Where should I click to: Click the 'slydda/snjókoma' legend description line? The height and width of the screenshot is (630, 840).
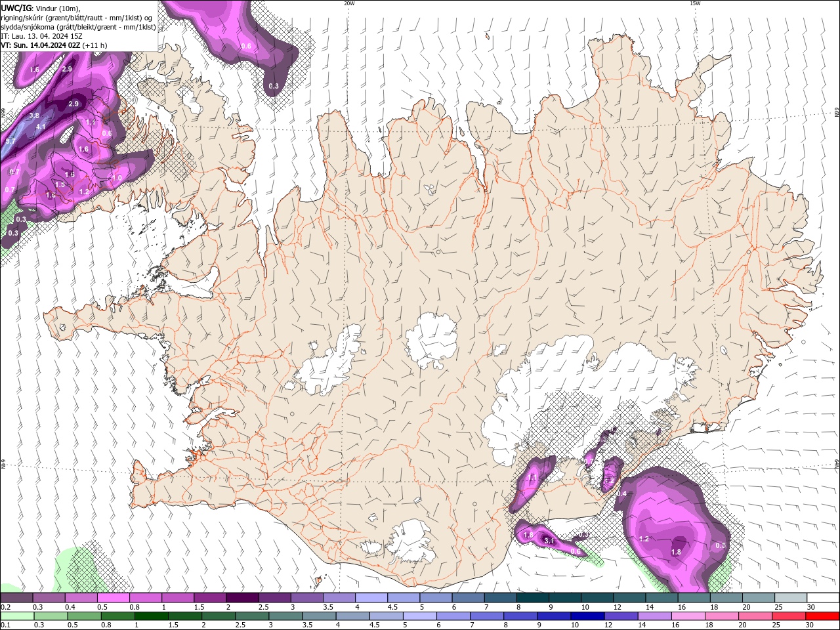click(78, 27)
